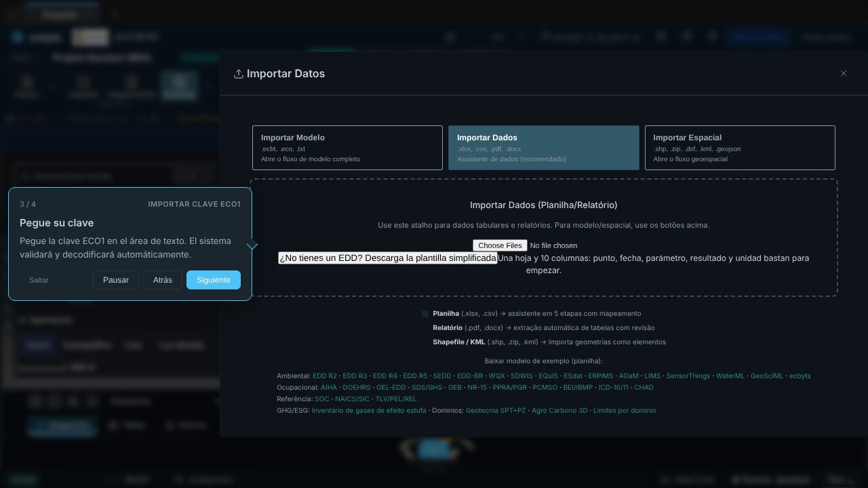
Task: Select the Importar Dados card
Action: tap(543, 147)
